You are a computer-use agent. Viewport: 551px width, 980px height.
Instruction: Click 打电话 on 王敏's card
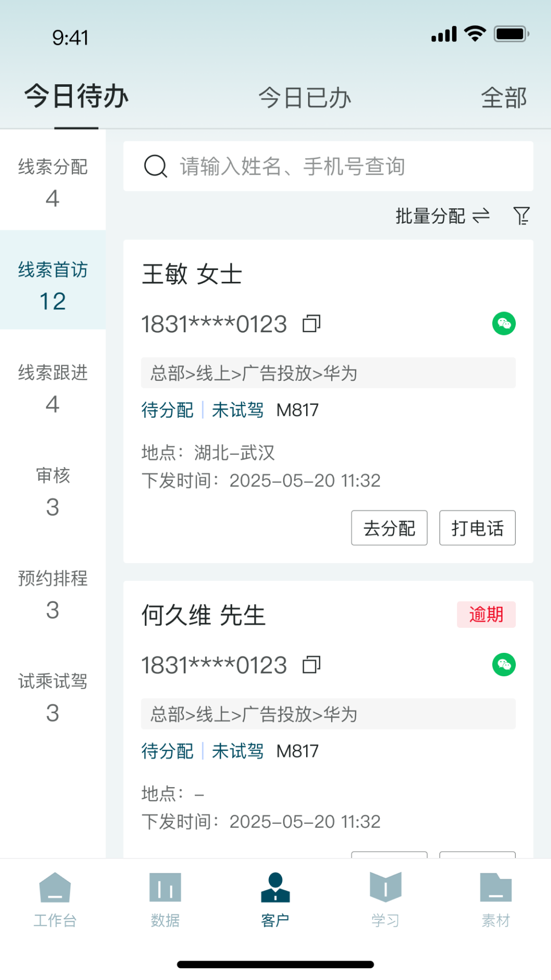(478, 528)
